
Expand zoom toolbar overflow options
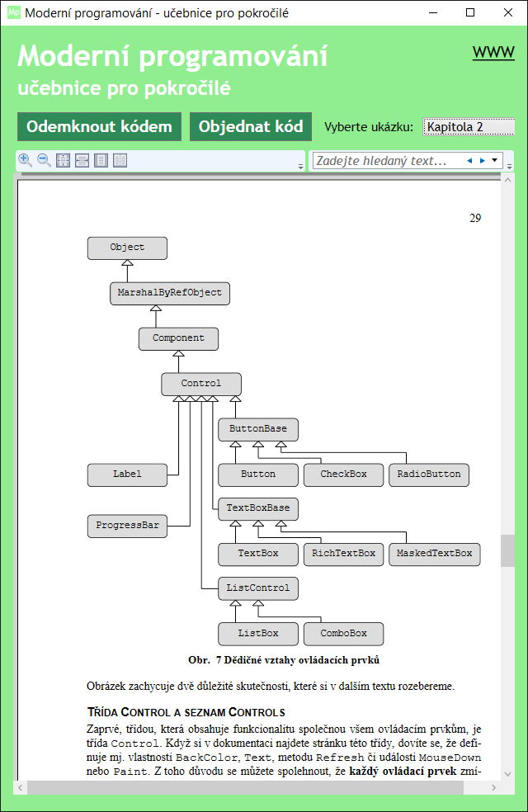pyautogui.click(x=301, y=166)
